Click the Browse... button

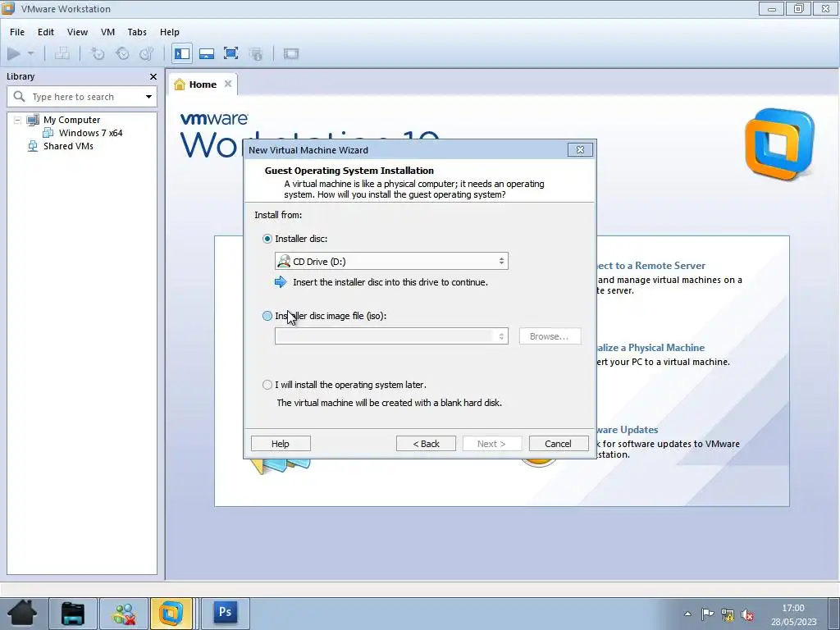click(x=550, y=336)
